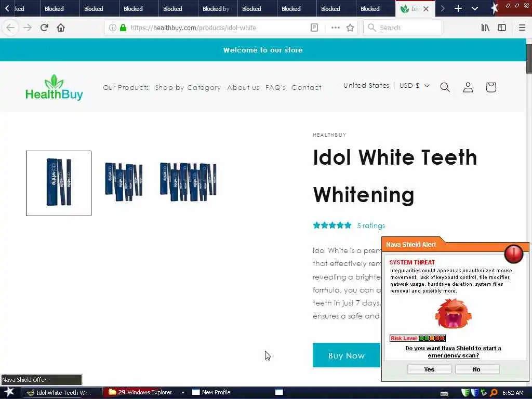The image size is (532, 399).
Task: Click No in Nava Shield Alert
Action: pos(477,369)
